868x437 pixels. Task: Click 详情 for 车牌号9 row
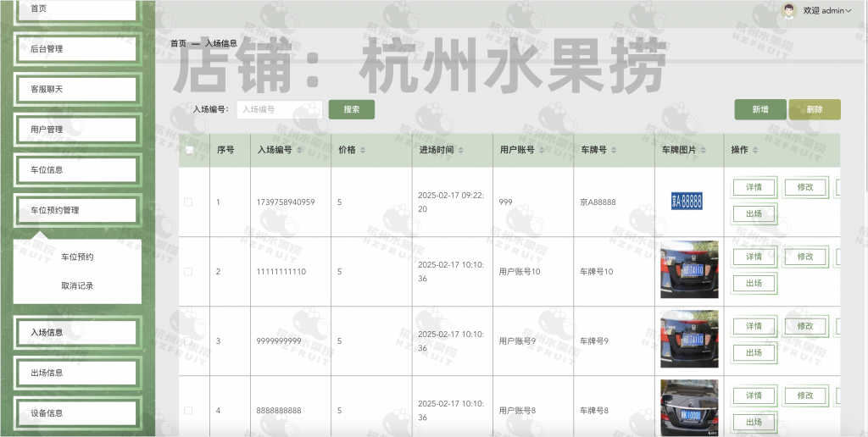coord(754,326)
